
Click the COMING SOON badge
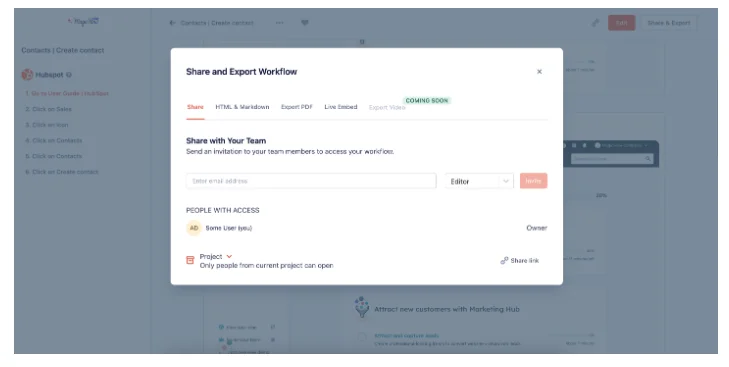point(427,100)
